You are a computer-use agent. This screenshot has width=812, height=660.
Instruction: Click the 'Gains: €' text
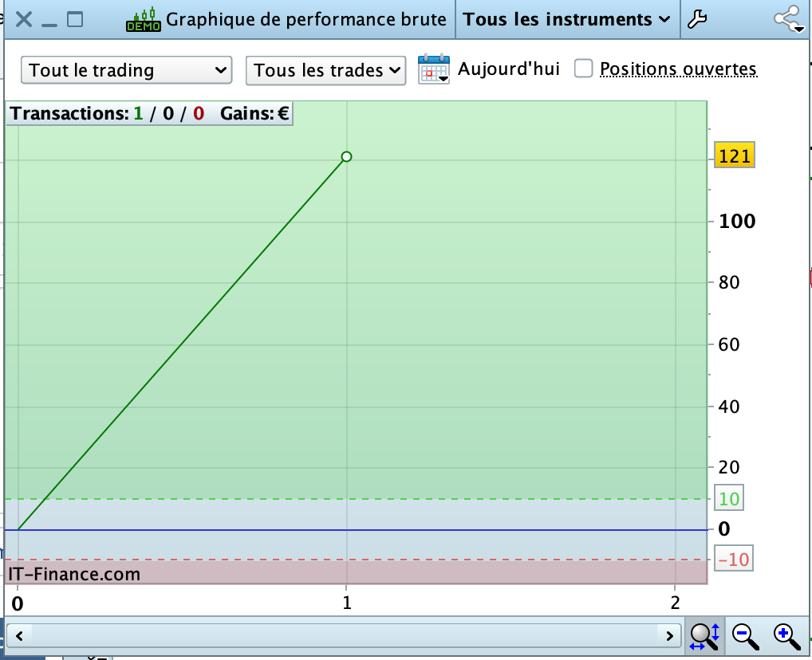pyautogui.click(x=254, y=113)
